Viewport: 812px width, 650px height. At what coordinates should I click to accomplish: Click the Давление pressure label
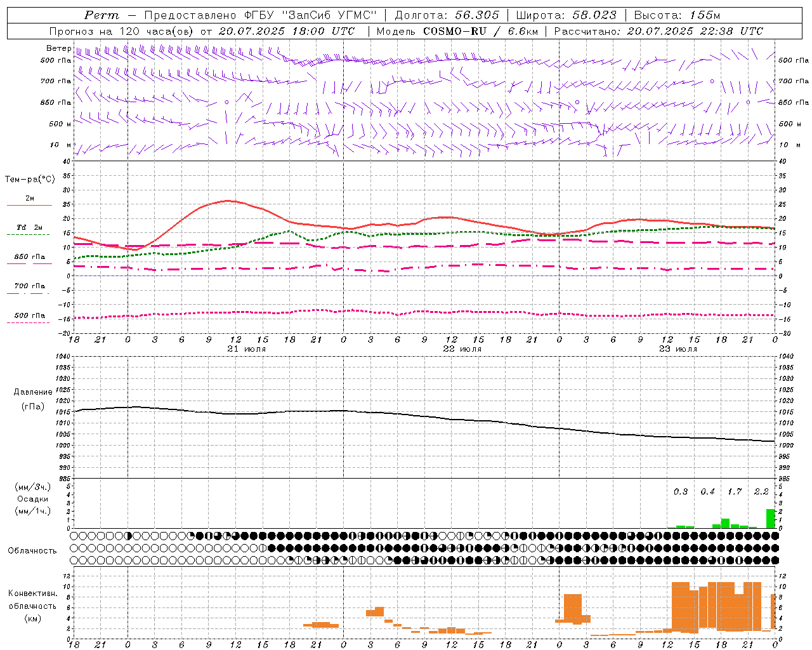pos(32,392)
